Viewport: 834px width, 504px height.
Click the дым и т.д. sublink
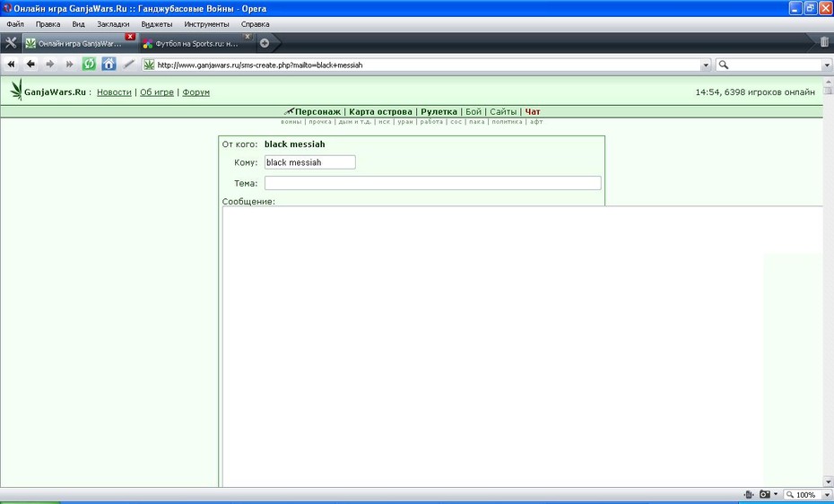point(355,122)
